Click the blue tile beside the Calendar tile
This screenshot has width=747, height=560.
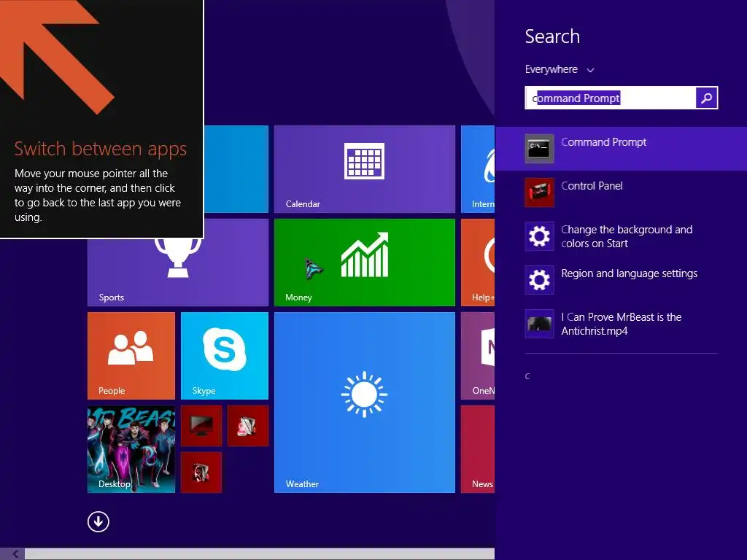(x=236, y=169)
